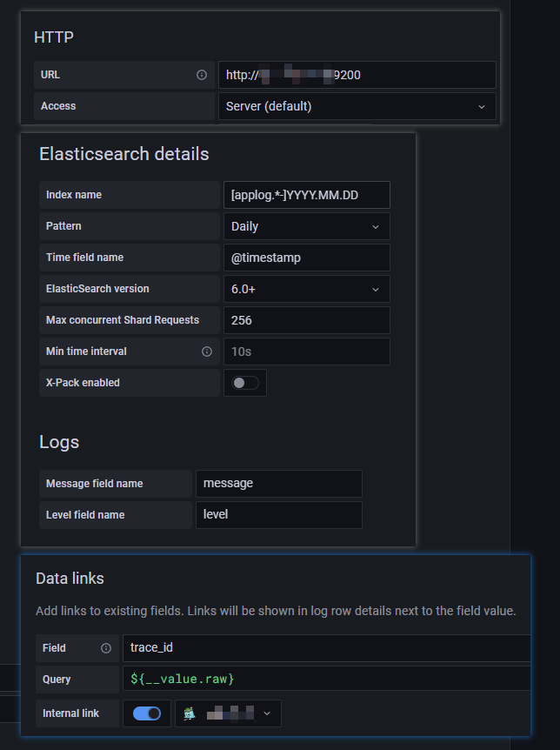Change the ElasticSearch version from 6.0+
Screen dimensions: 560x750
pos(306,289)
